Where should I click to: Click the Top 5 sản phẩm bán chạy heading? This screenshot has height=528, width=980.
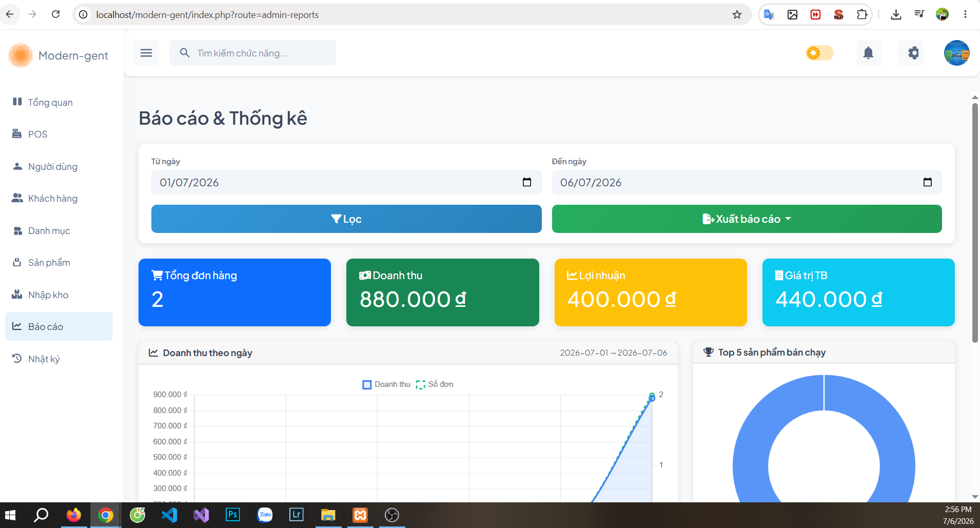(772, 353)
